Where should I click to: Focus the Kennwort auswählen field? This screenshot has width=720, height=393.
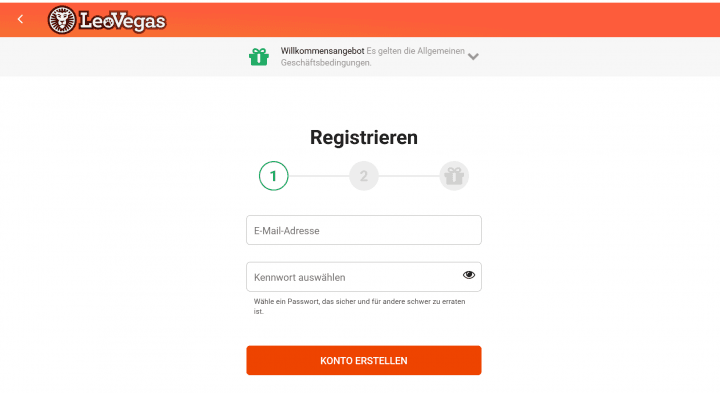point(364,277)
